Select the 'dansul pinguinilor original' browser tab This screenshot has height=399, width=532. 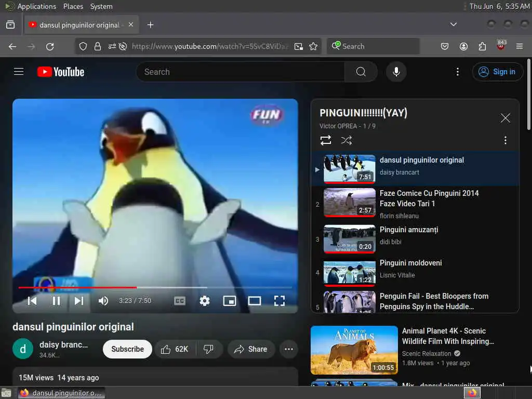(82, 25)
